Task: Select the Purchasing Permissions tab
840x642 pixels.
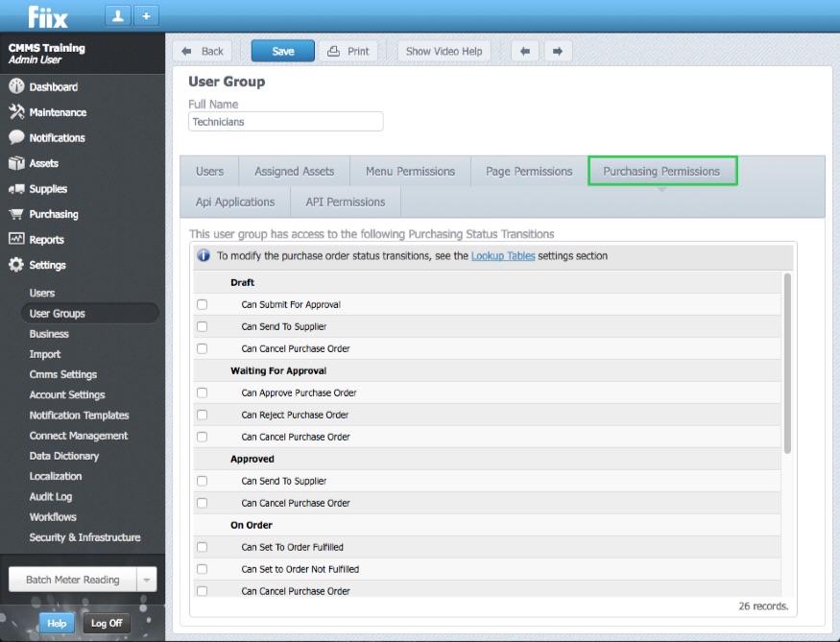Action: coord(662,172)
